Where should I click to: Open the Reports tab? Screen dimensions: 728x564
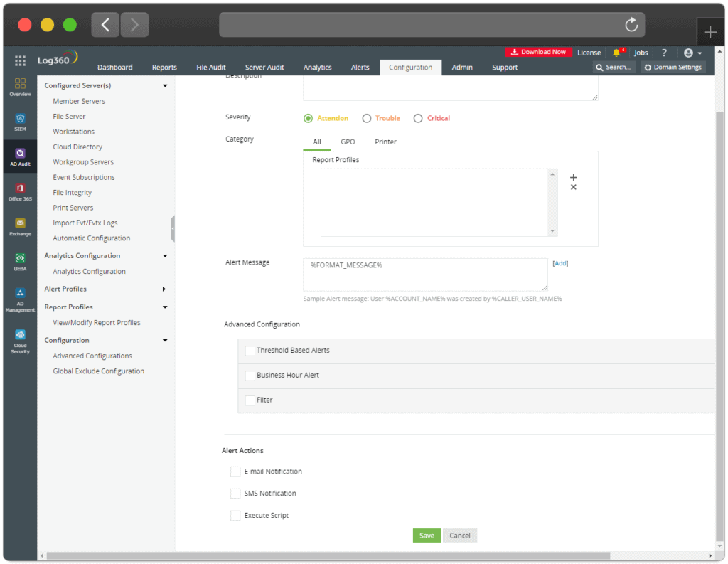point(164,68)
